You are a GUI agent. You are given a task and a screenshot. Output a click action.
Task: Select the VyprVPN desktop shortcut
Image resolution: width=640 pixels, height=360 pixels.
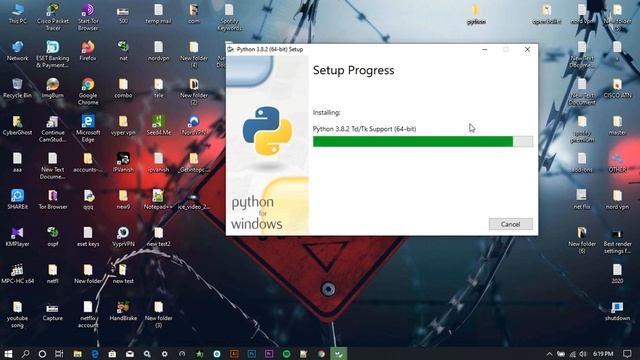pyautogui.click(x=123, y=237)
